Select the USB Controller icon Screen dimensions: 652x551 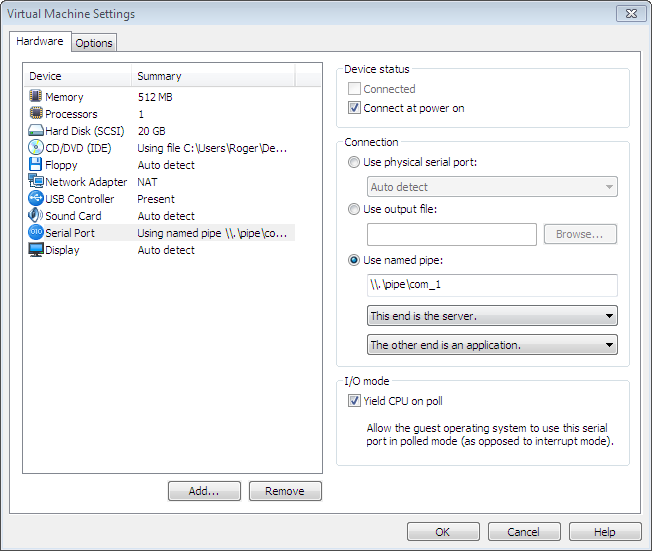(x=36, y=199)
